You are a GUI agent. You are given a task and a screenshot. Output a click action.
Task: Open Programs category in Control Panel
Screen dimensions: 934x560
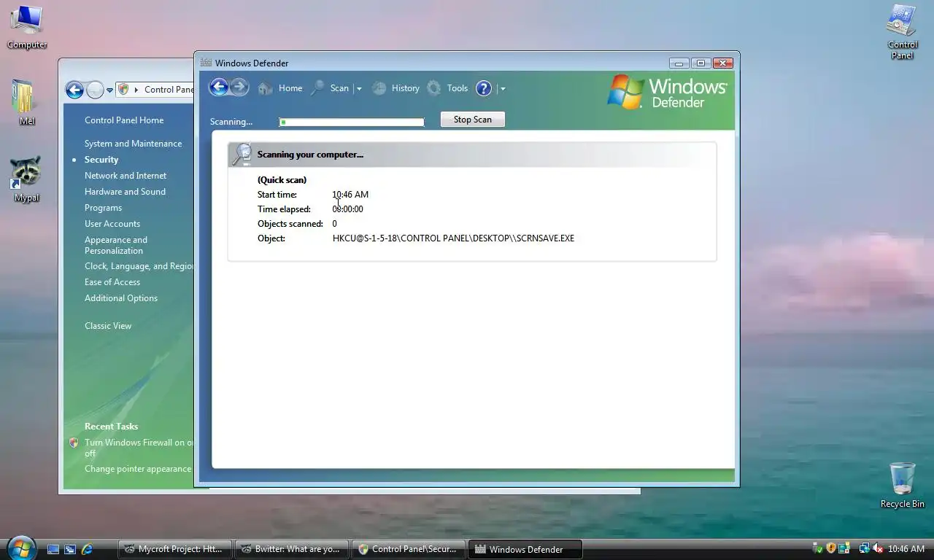pyautogui.click(x=103, y=208)
